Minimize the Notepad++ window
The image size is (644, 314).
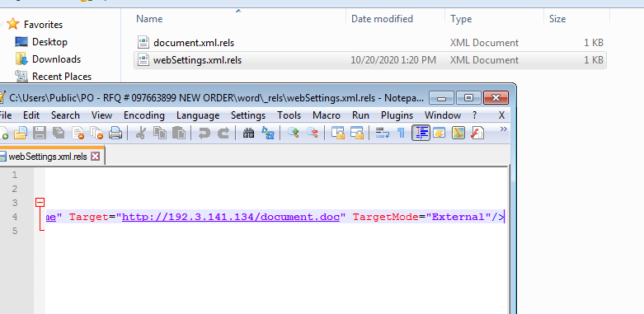pos(441,98)
